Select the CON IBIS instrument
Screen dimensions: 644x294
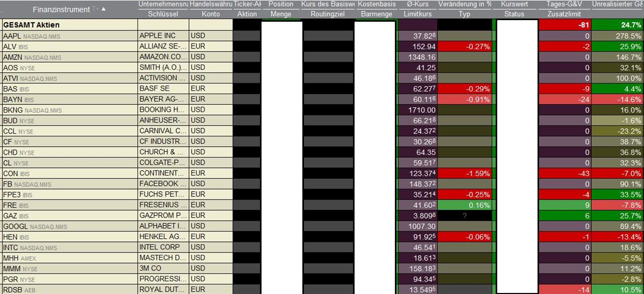coord(69,173)
